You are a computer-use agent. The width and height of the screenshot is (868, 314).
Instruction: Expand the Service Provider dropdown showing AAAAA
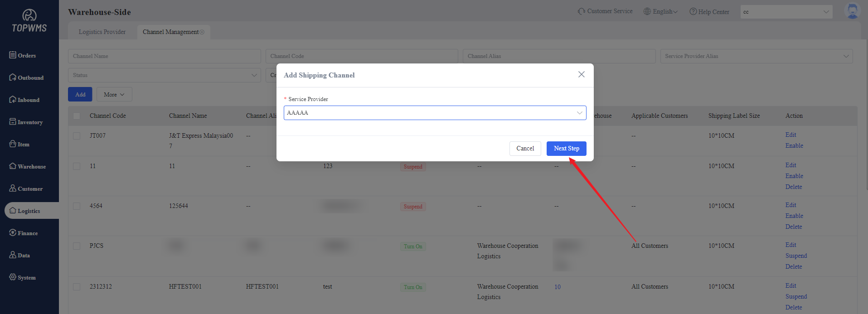[435, 113]
